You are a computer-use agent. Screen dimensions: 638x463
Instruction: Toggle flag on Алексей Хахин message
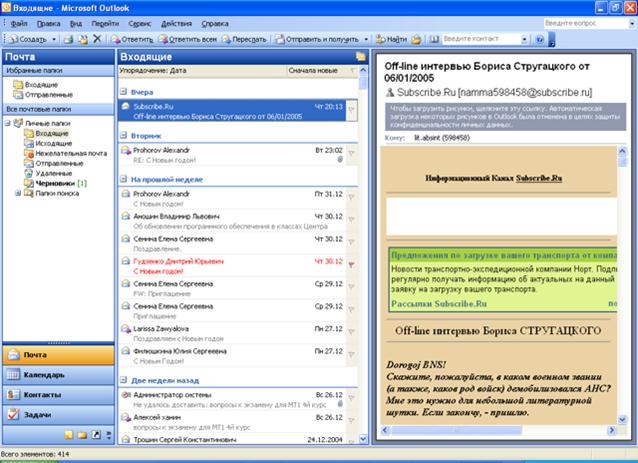352,421
